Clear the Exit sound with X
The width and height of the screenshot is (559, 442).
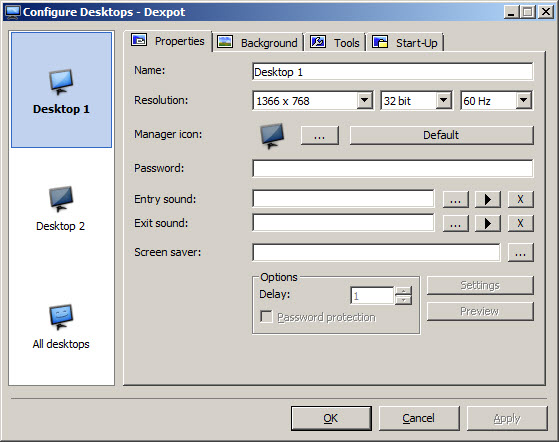(520, 223)
